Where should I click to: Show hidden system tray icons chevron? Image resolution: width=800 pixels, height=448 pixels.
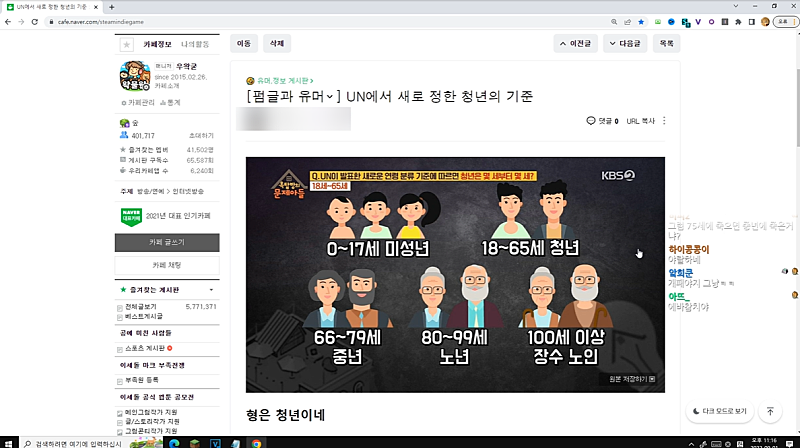coord(691,444)
